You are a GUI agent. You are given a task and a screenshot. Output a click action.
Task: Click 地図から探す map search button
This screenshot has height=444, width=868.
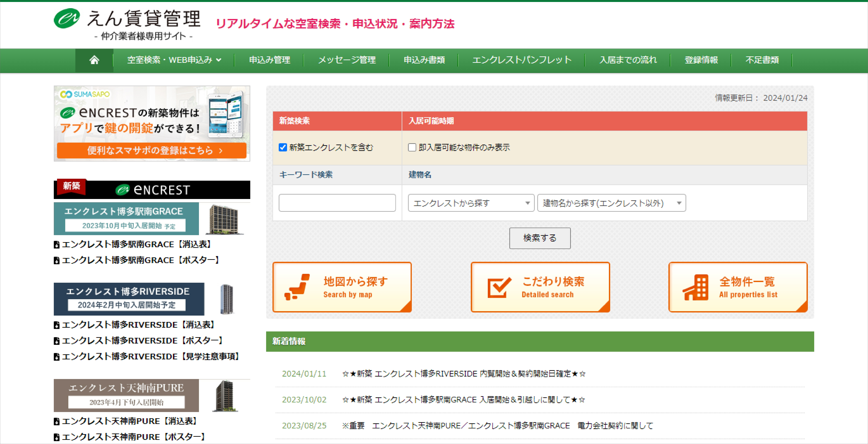click(342, 287)
